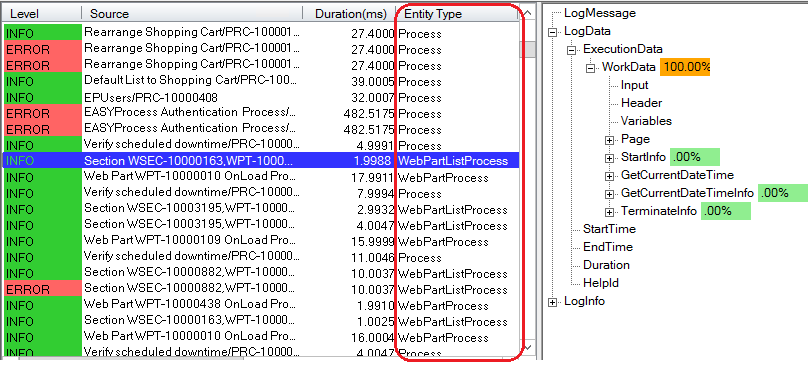Viewport: 808px width, 367px height.
Task: Expand the GetCurrentDateTime tree node
Action: tap(610, 176)
